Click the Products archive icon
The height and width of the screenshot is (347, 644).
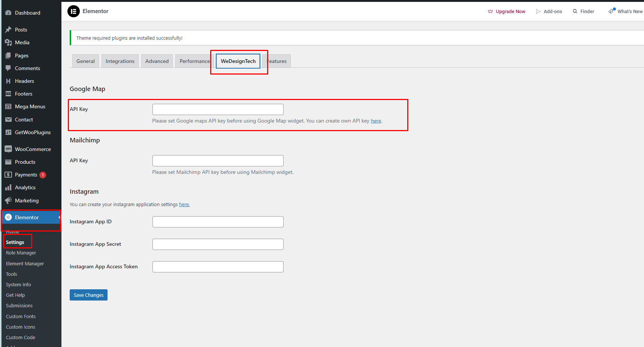[8, 162]
